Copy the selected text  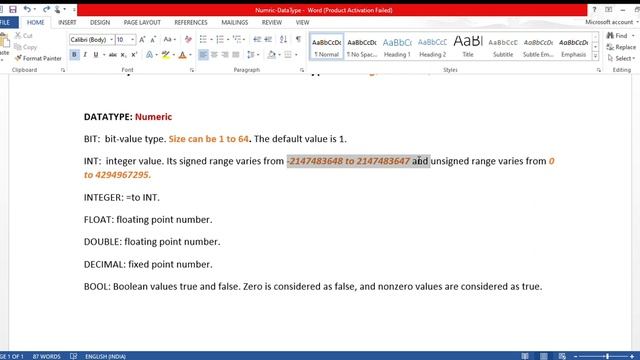tap(26, 47)
